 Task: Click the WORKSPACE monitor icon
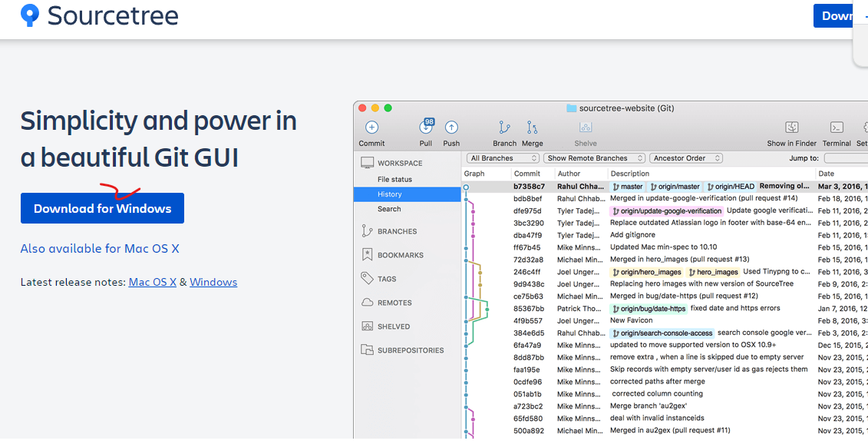tap(367, 162)
